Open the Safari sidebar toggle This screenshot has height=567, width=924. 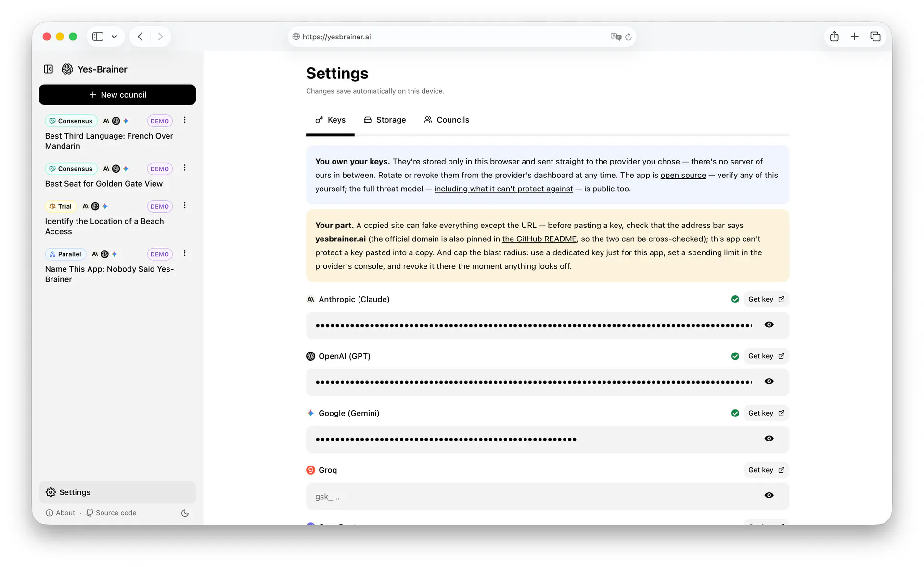[x=98, y=37]
